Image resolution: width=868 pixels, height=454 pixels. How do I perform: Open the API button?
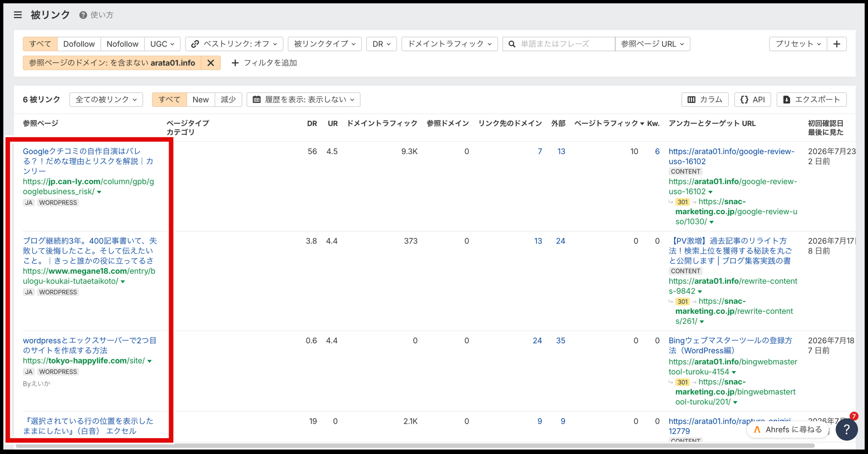[753, 100]
